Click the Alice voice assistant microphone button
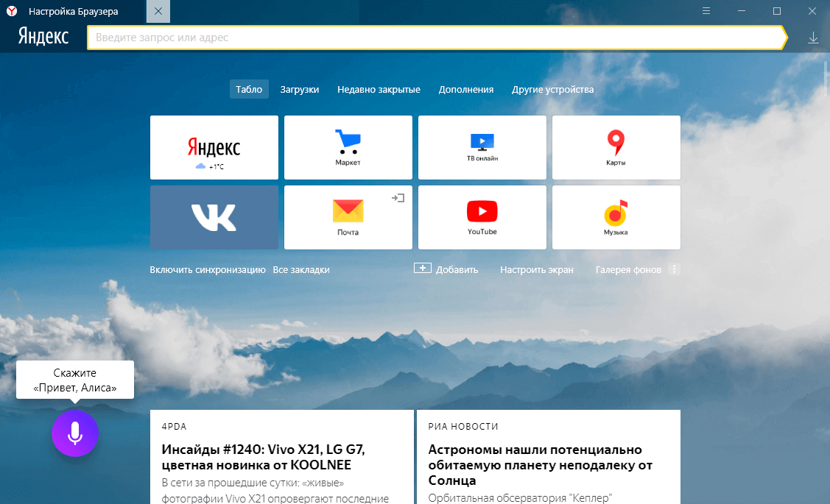This screenshot has height=504, width=830. [x=74, y=433]
